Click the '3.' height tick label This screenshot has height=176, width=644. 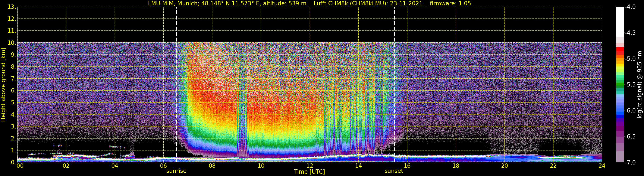click(x=13, y=127)
